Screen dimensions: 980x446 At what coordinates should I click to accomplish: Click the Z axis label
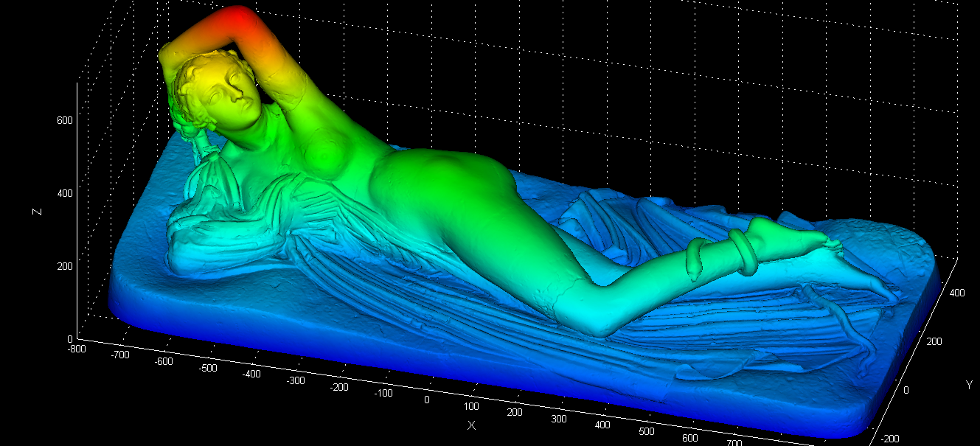(x=36, y=212)
